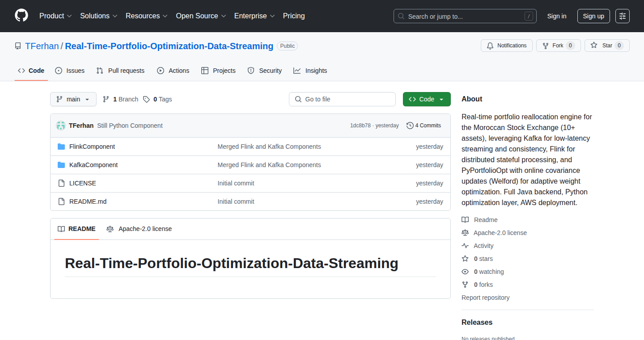Open FlinkComponent's Merged Flink and Kafka commit
The image size is (644, 340).
[x=269, y=147]
